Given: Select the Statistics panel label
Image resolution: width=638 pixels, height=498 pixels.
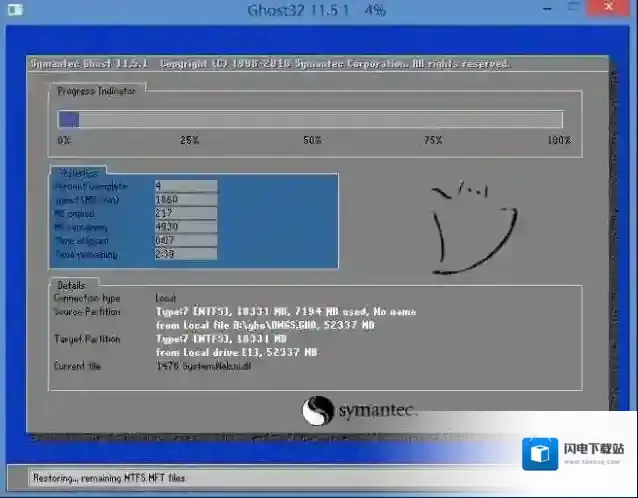Looking at the screenshot, I should [x=76, y=173].
